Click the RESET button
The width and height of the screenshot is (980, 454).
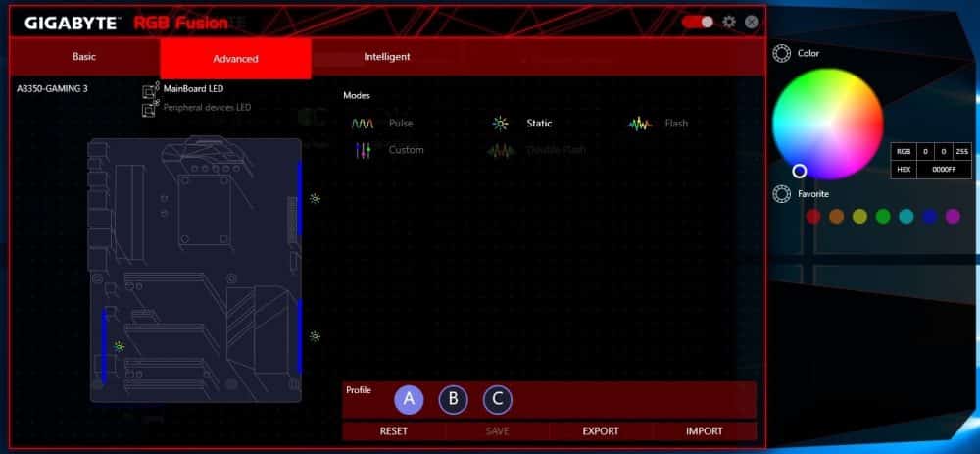(x=394, y=431)
